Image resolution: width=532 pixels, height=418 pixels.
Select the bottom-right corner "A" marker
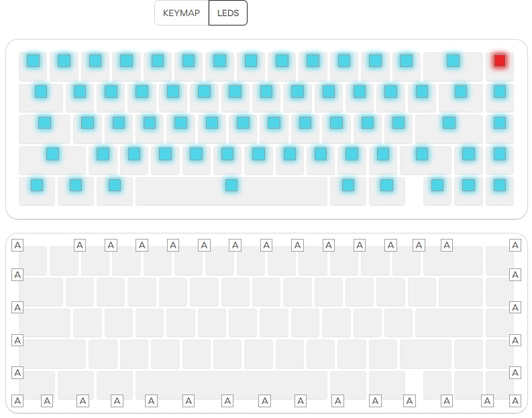coord(515,401)
